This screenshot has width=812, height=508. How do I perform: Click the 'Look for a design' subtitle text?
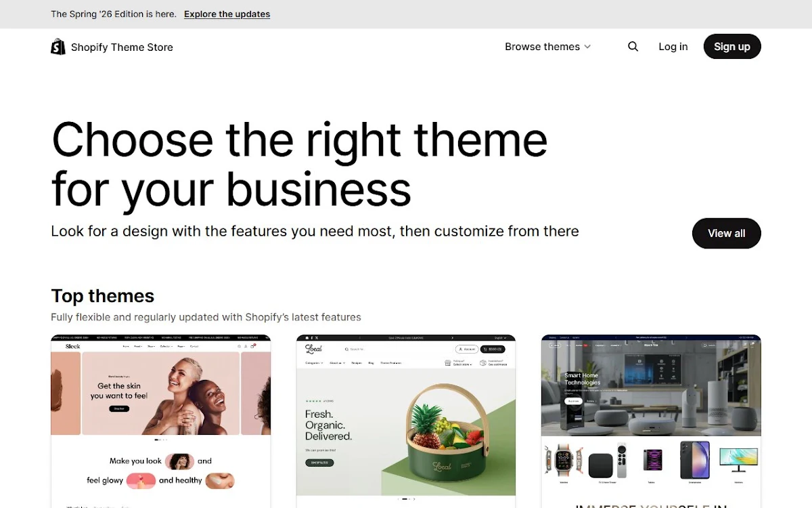[315, 232]
